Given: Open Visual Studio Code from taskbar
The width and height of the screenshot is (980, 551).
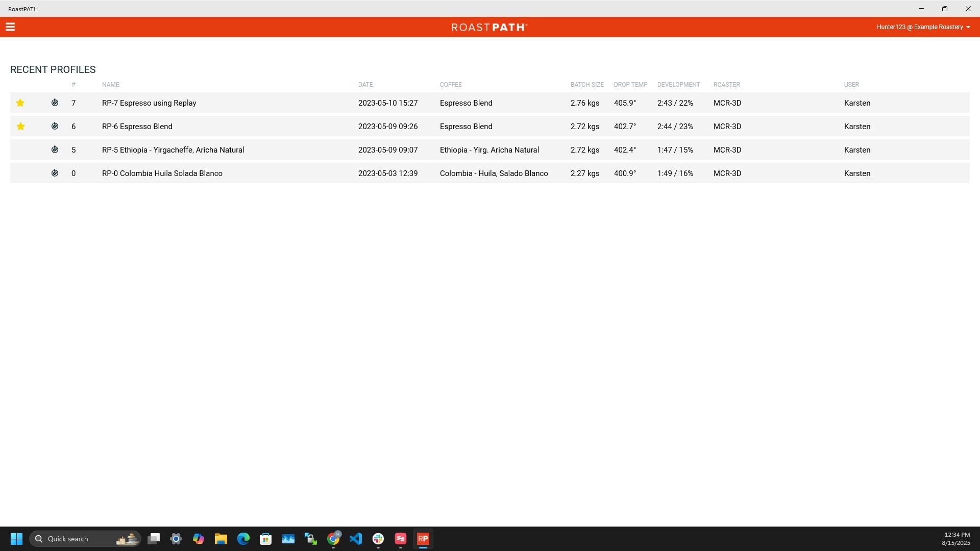Looking at the screenshot, I should coord(356,539).
